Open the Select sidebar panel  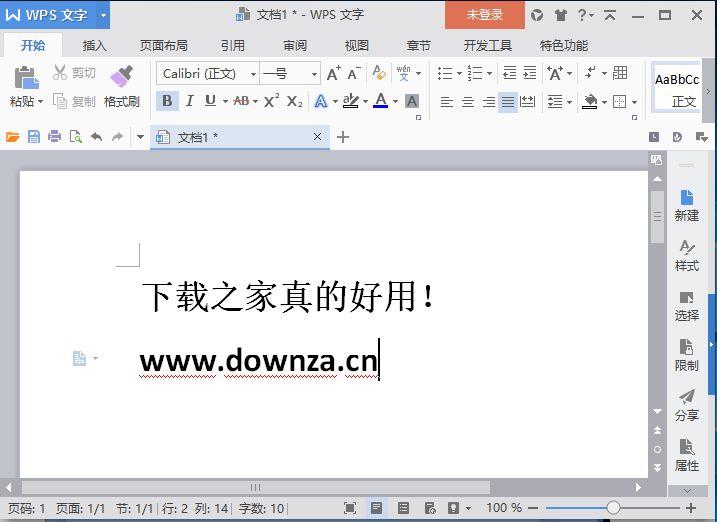click(687, 305)
